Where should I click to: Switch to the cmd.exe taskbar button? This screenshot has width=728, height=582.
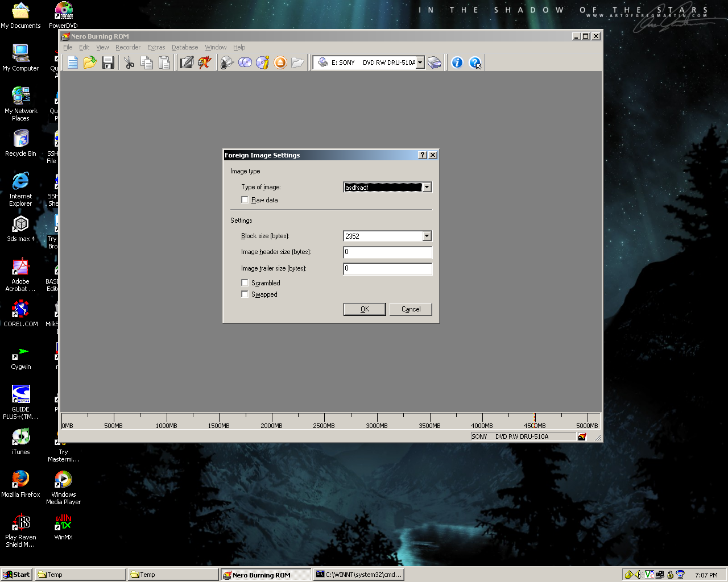[359, 575]
